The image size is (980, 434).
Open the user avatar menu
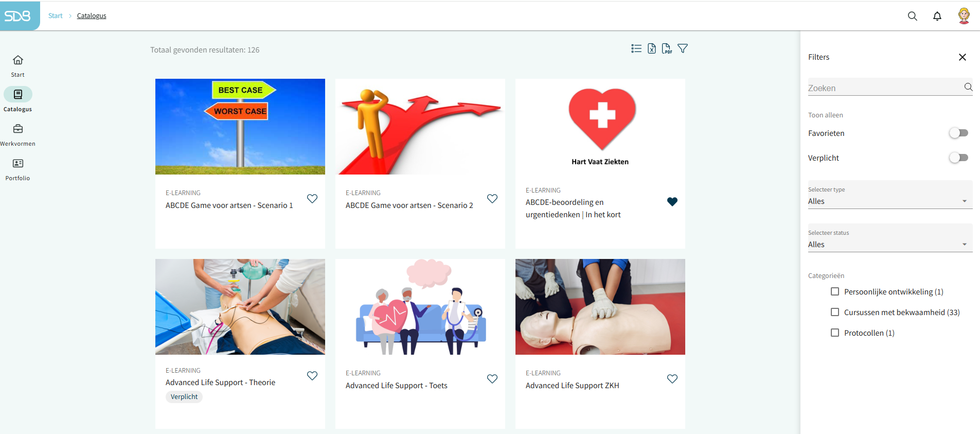tap(964, 16)
